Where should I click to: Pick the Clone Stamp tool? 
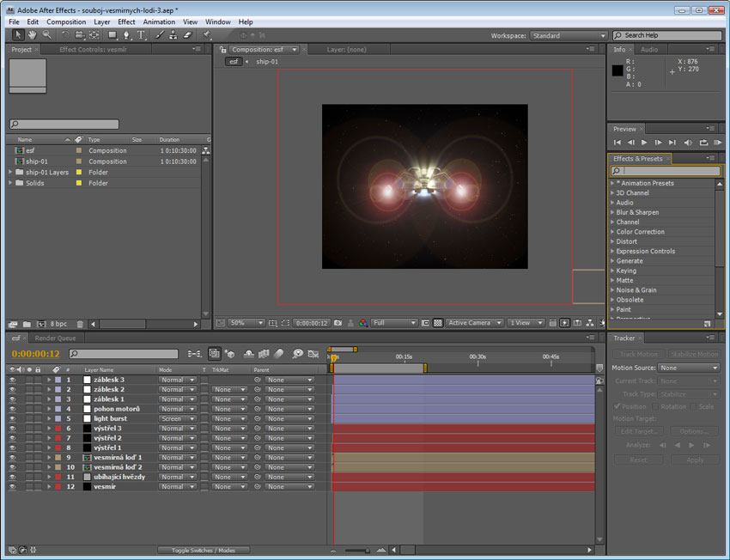173,35
